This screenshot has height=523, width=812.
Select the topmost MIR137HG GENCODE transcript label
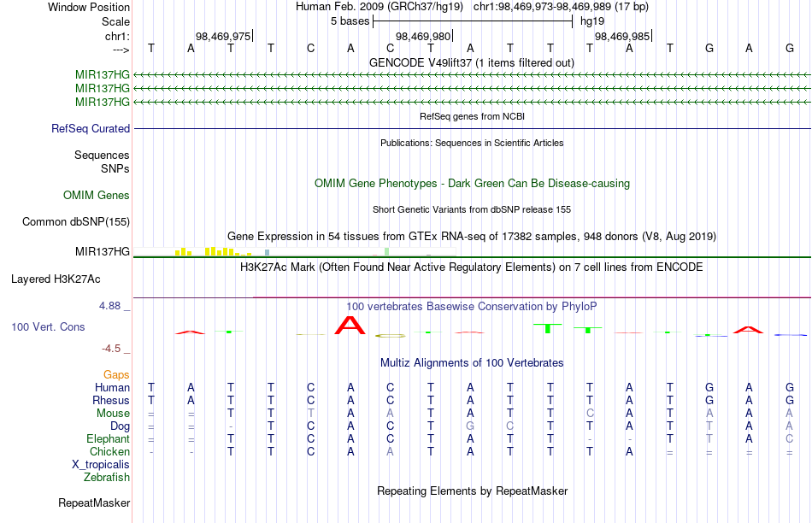click(102, 75)
